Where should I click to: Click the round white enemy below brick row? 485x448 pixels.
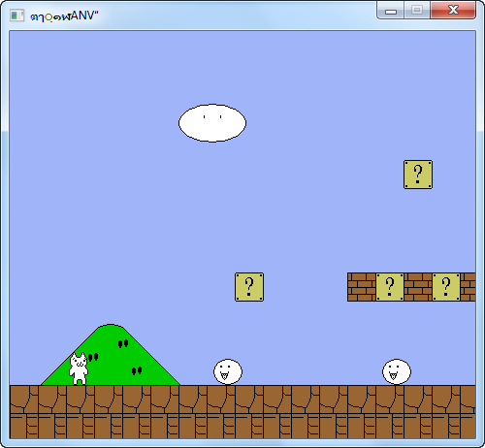397,371
